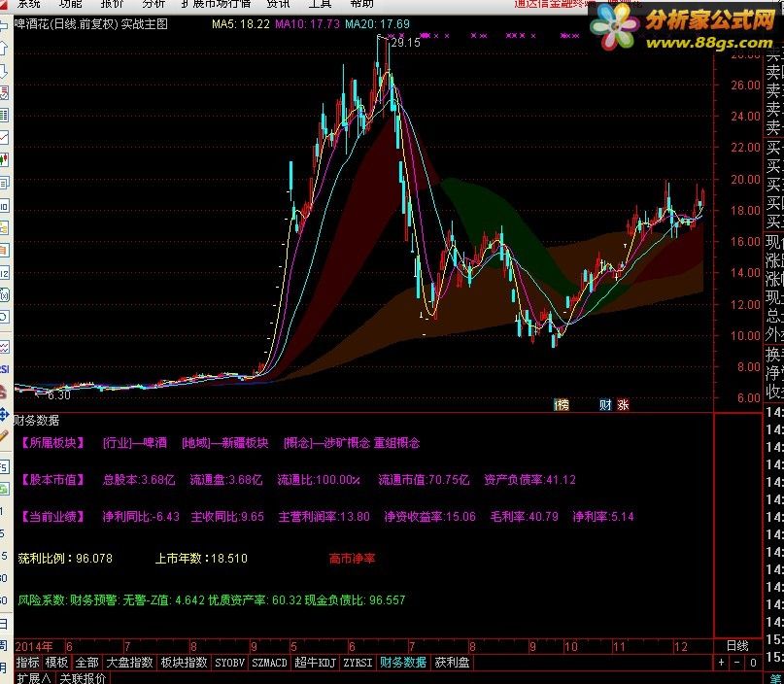
Task: Open the line chart icon in left toolbar
Action: click(4, 138)
